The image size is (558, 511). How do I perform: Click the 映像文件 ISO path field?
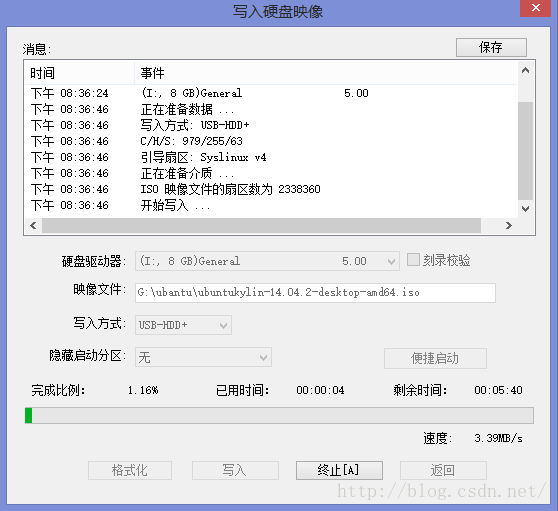click(x=315, y=293)
